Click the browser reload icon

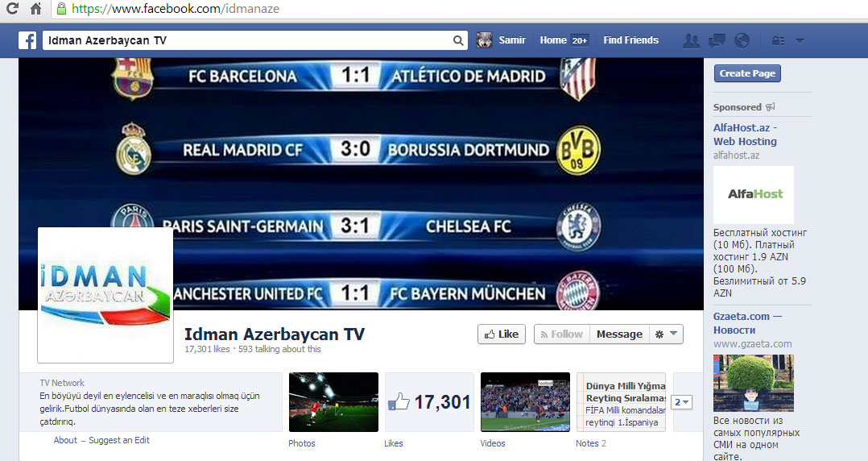[12, 8]
